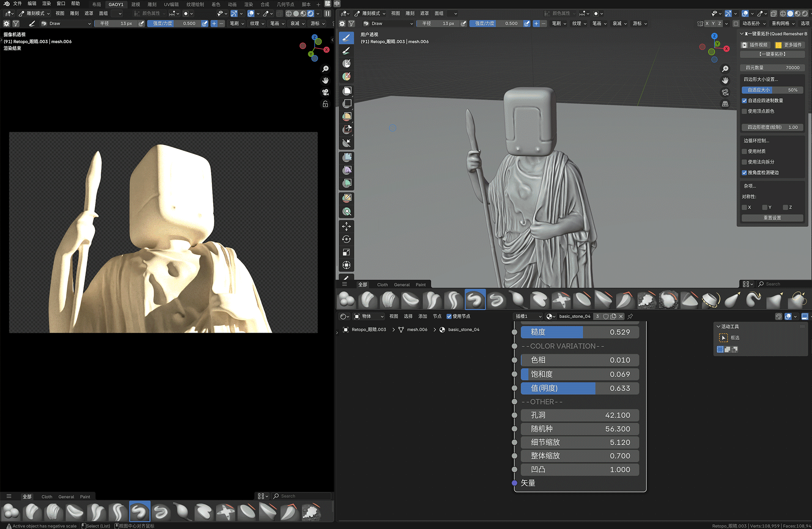812x529 pixels.
Task: Click the pin icon next to material slot
Action: [630, 317]
